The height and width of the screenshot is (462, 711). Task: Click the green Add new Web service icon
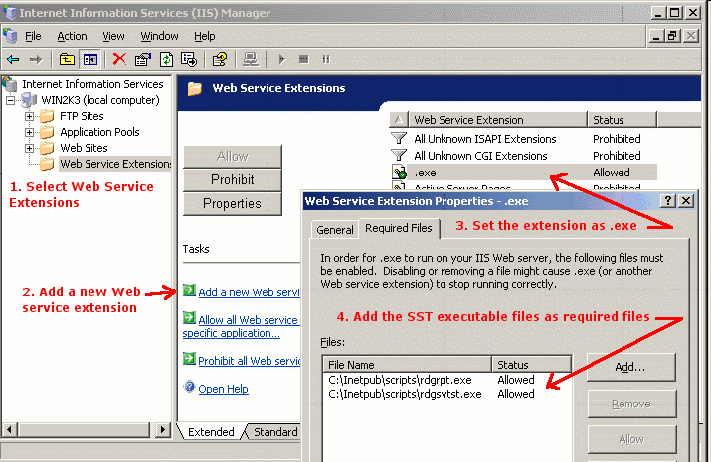click(x=189, y=290)
